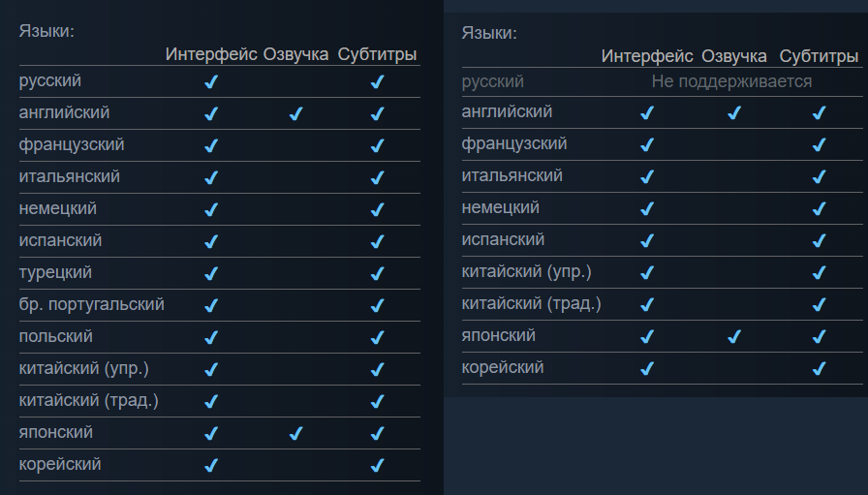Click the Russian interface checkmark in the left table
Screen dimensions: 868x495
(211, 82)
